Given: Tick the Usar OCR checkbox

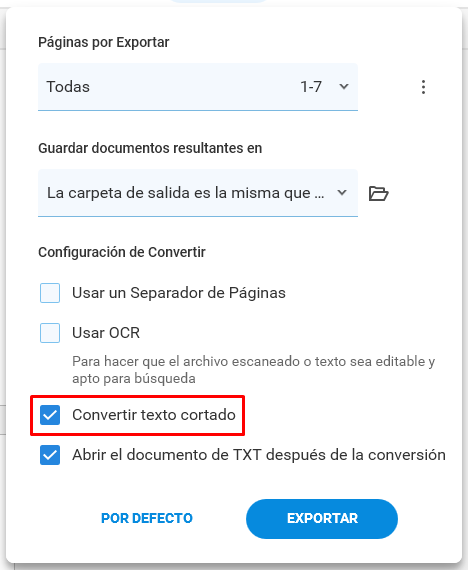Looking at the screenshot, I should coord(50,333).
